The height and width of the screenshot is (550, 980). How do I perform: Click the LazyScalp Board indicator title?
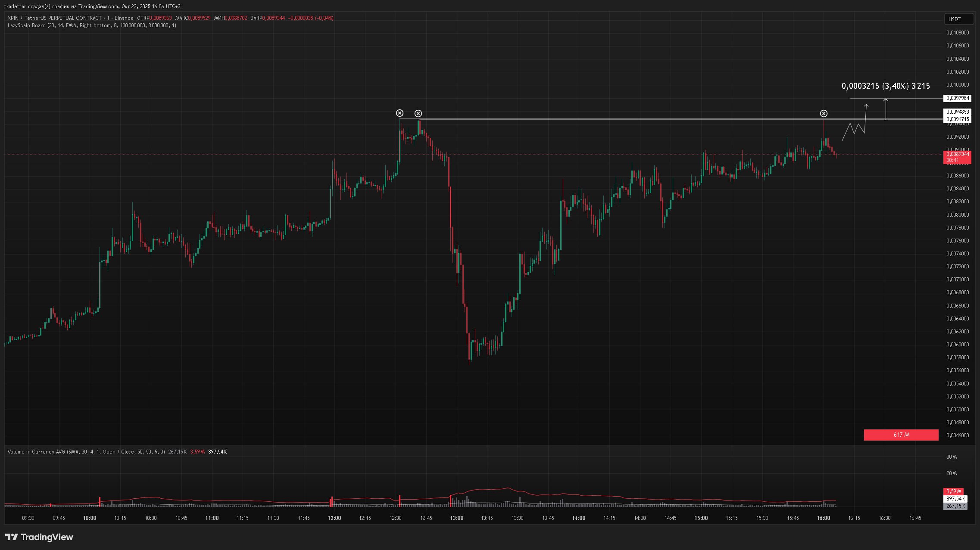(27, 25)
